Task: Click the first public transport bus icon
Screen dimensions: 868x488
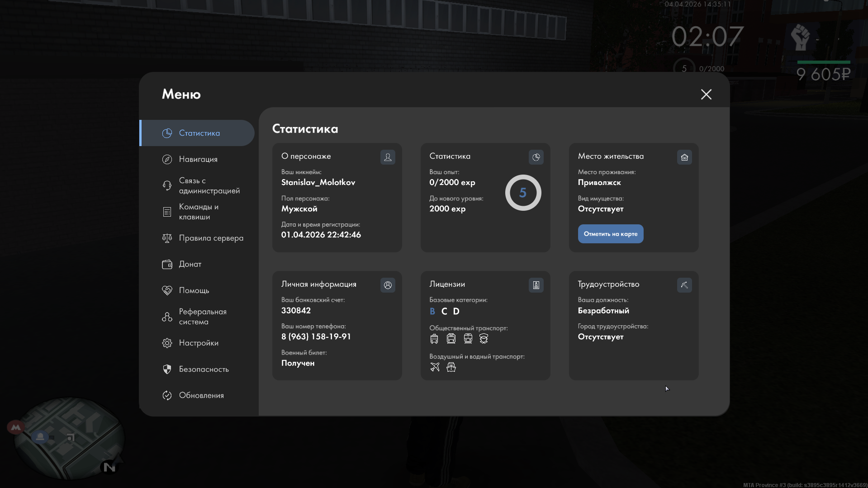Action: pyautogui.click(x=434, y=339)
